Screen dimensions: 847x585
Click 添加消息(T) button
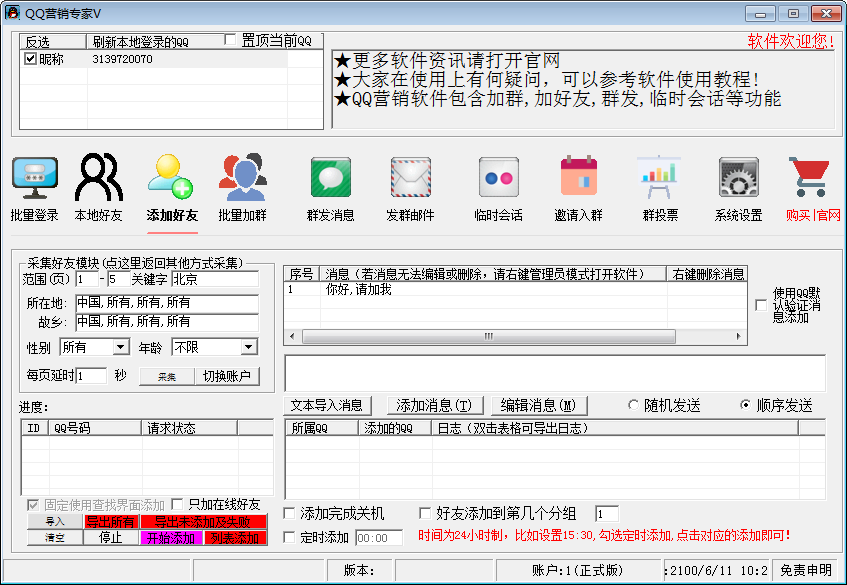[x=434, y=405]
